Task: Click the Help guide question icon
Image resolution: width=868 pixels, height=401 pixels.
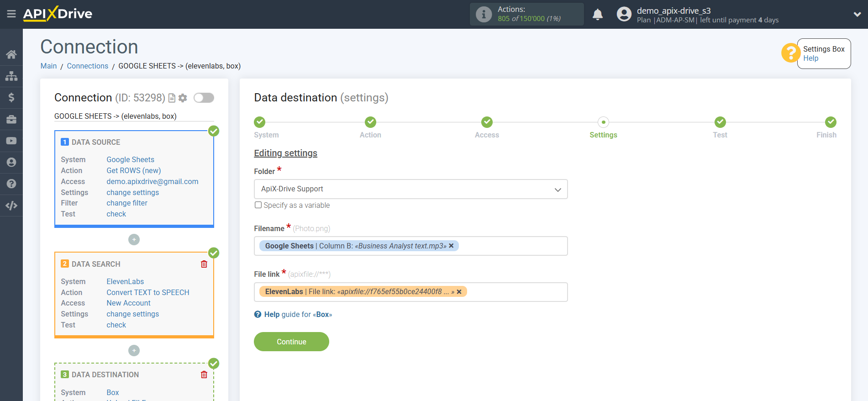Action: pyautogui.click(x=258, y=314)
